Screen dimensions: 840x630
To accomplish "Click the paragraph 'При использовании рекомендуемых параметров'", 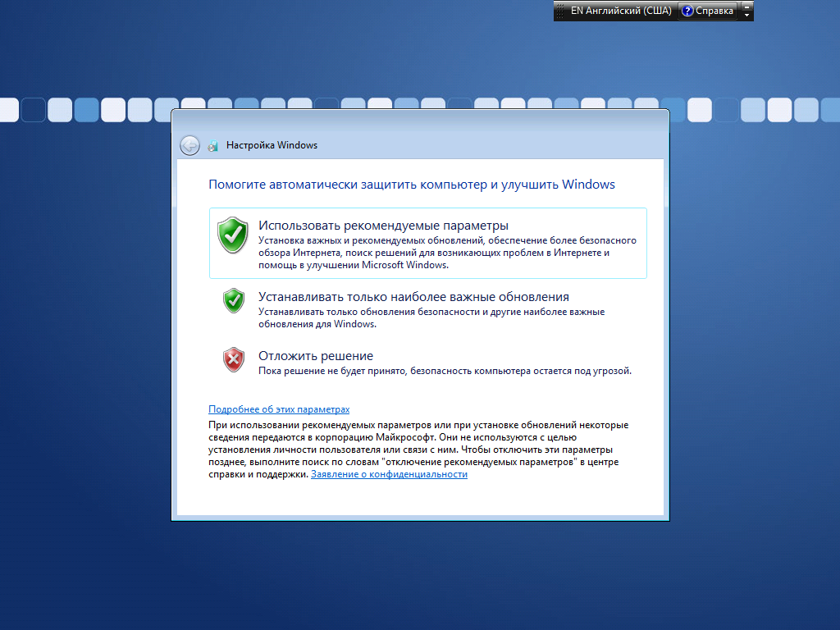I will click(418, 450).
